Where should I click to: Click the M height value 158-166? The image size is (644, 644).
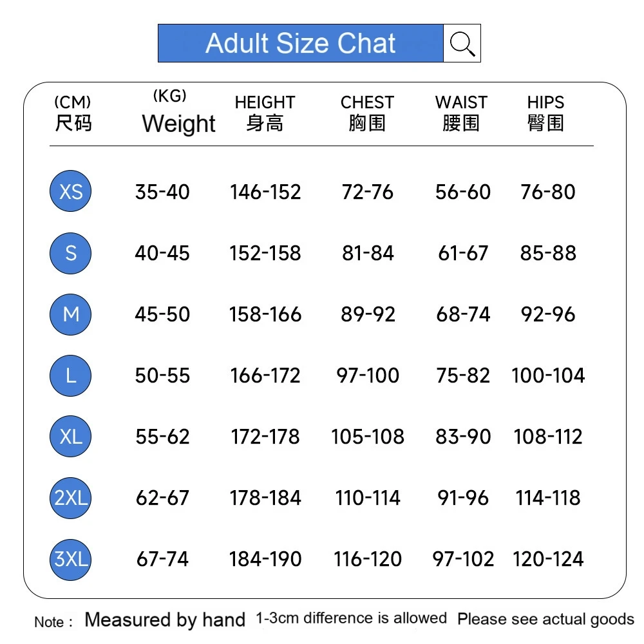click(265, 314)
